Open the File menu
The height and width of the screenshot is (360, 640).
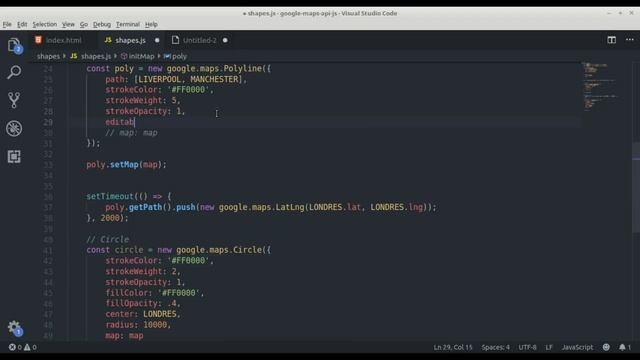tap(7, 24)
